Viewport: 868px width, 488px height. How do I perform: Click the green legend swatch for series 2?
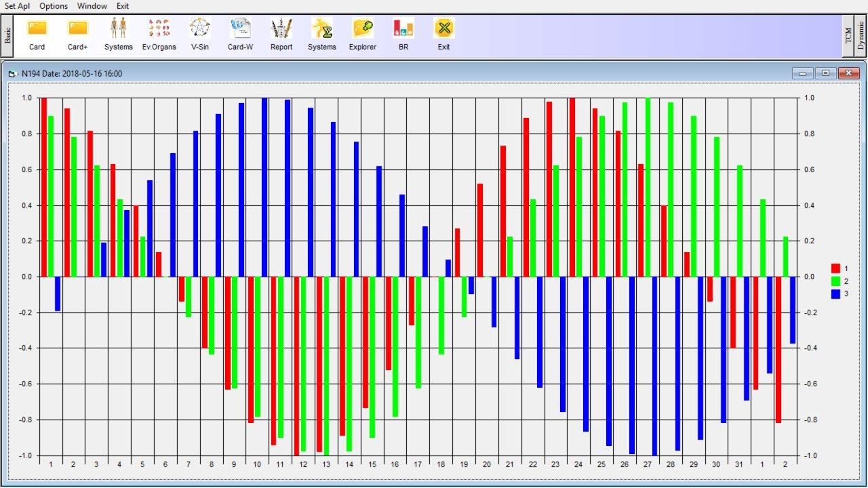(835, 281)
